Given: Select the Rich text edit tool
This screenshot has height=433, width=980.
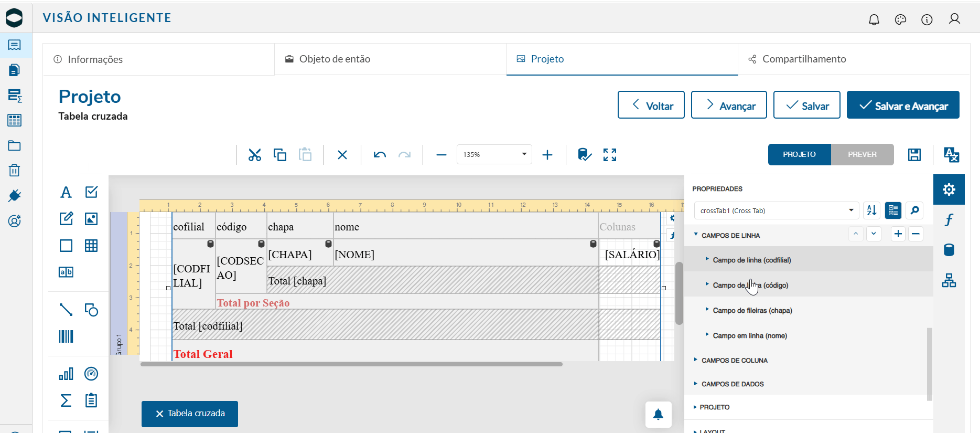Looking at the screenshot, I should 66,219.
